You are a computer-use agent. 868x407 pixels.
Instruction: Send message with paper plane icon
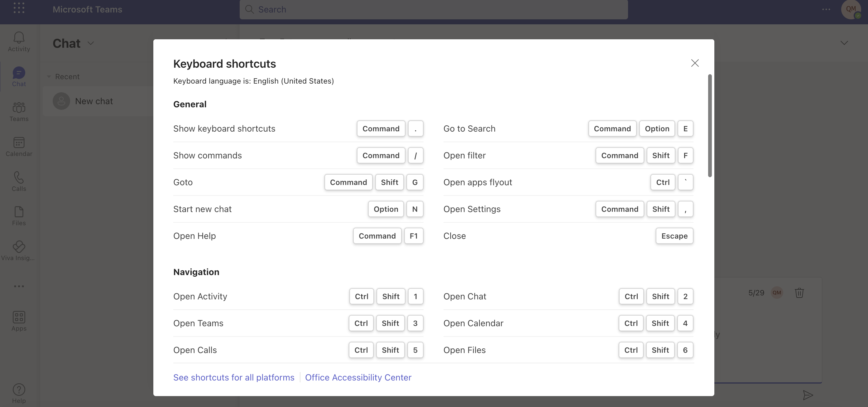808,395
